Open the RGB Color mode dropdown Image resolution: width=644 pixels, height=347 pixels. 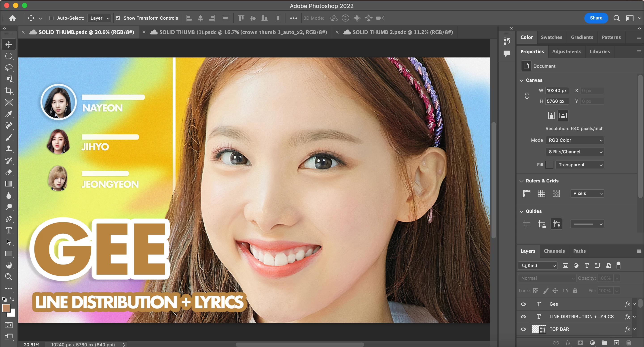tap(574, 140)
